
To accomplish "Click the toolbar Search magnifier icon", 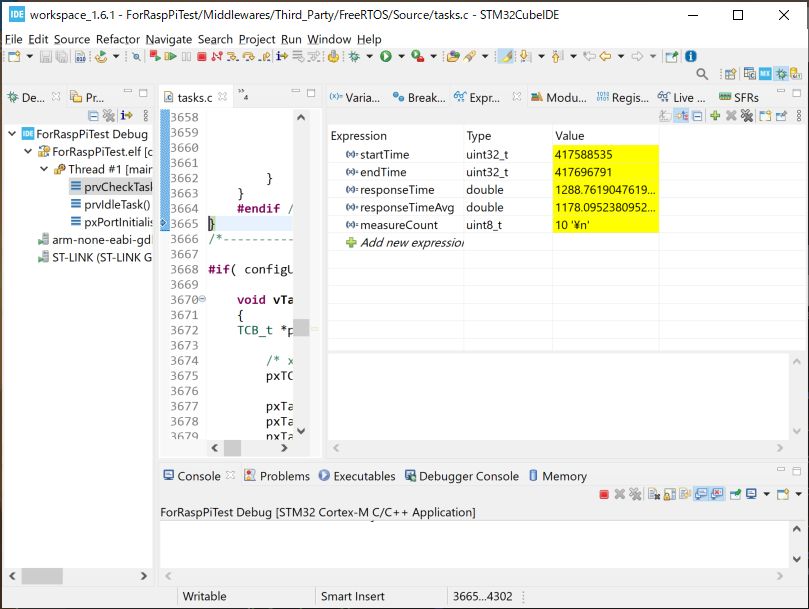I will 702,74.
